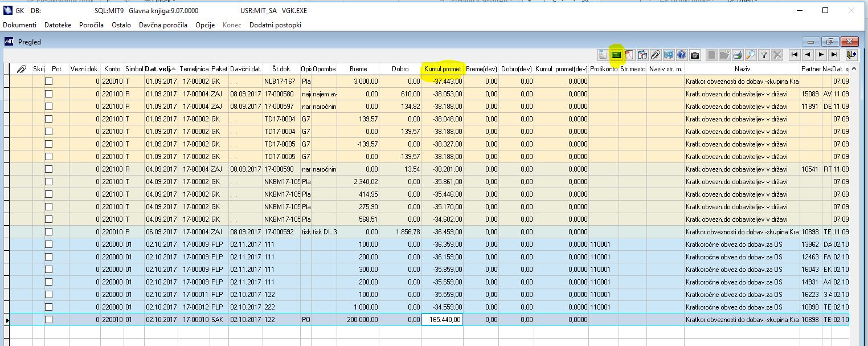Tick the Skrij checkbox in the first row
Viewport: 868px width, 346px height.
tap(48, 82)
